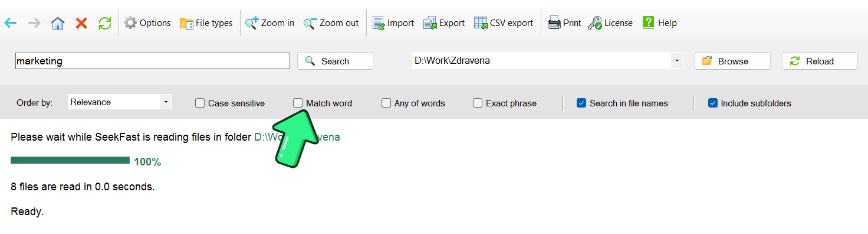Zoom out of results
The width and height of the screenshot is (868, 234).
331,23
